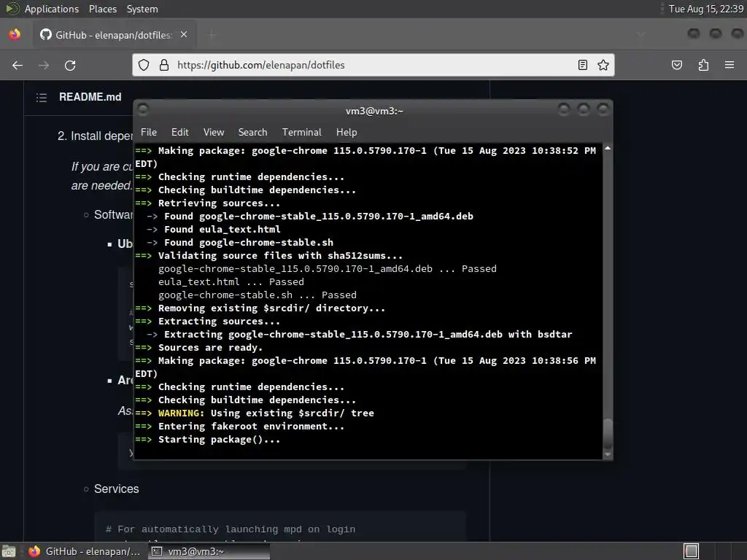Open the Terminal menu
This screenshot has height=560, width=747.
[301, 133]
